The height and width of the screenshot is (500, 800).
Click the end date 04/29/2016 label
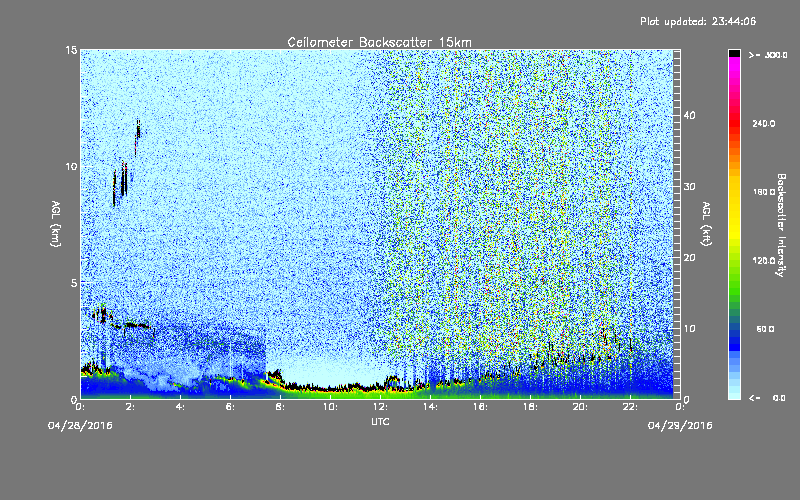point(680,426)
